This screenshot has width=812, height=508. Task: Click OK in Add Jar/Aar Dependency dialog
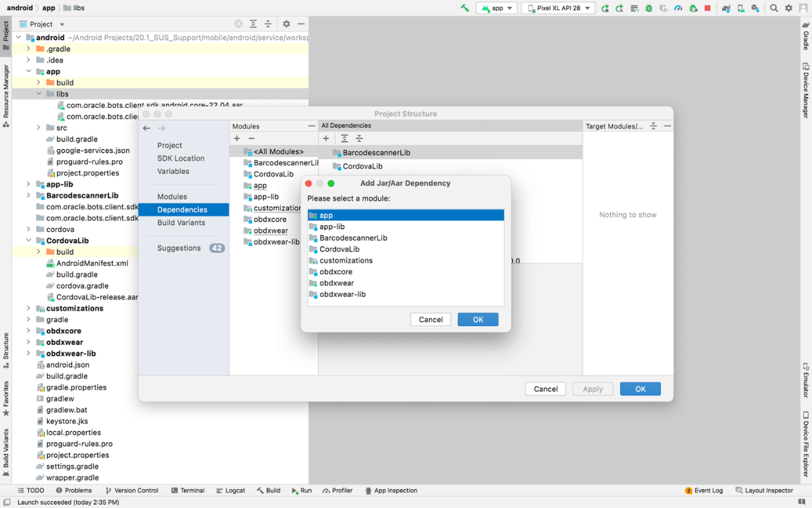[478, 319]
